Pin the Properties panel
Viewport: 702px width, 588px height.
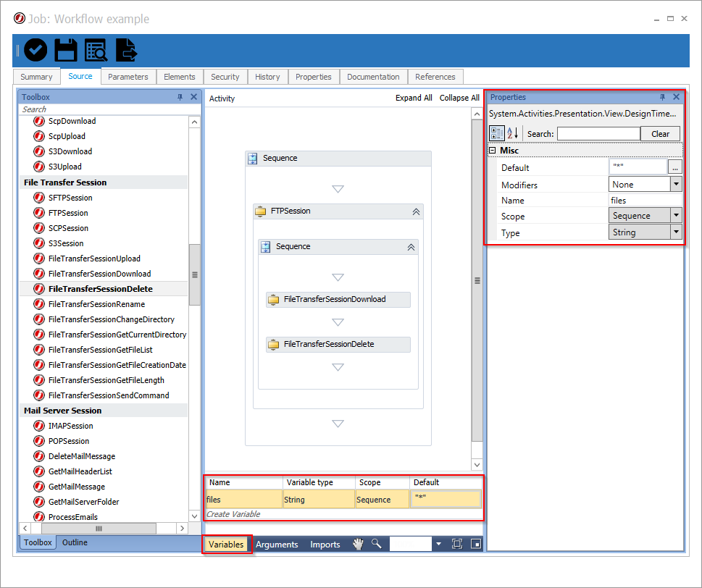(663, 97)
